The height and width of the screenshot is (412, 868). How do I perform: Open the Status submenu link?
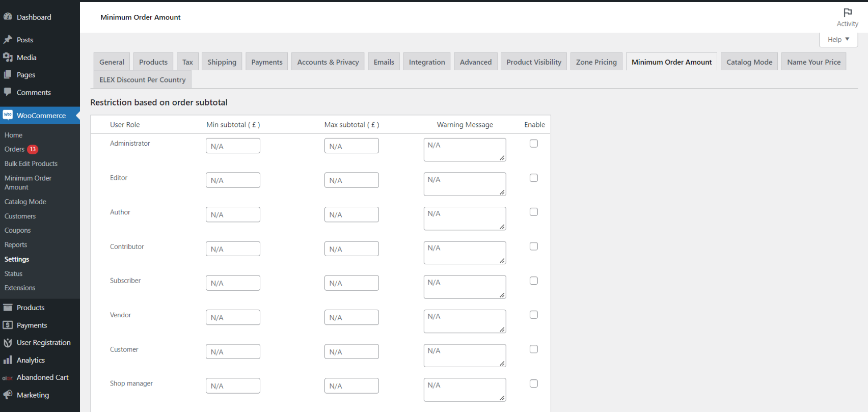point(14,273)
